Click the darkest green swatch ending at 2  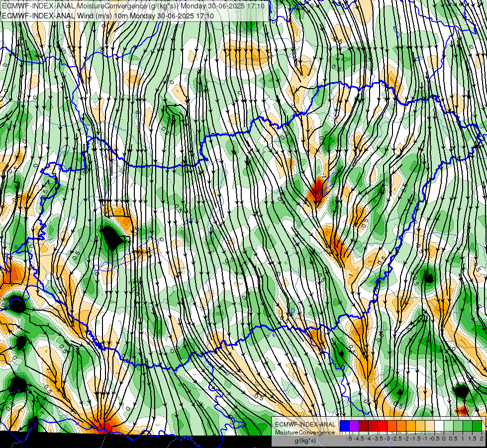click(x=477, y=426)
